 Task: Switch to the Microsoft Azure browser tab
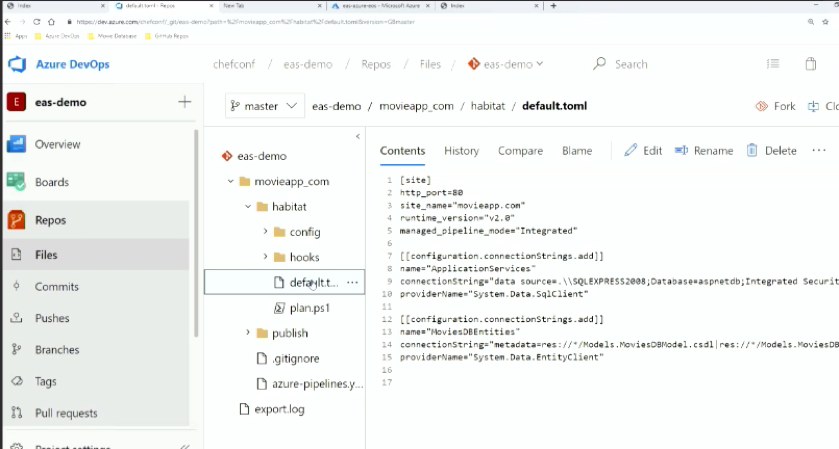[380, 6]
